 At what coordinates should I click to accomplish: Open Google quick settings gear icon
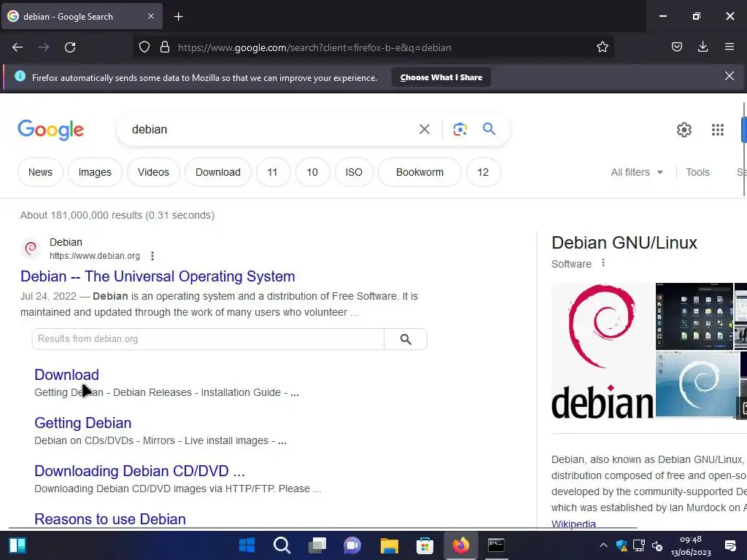(x=684, y=130)
